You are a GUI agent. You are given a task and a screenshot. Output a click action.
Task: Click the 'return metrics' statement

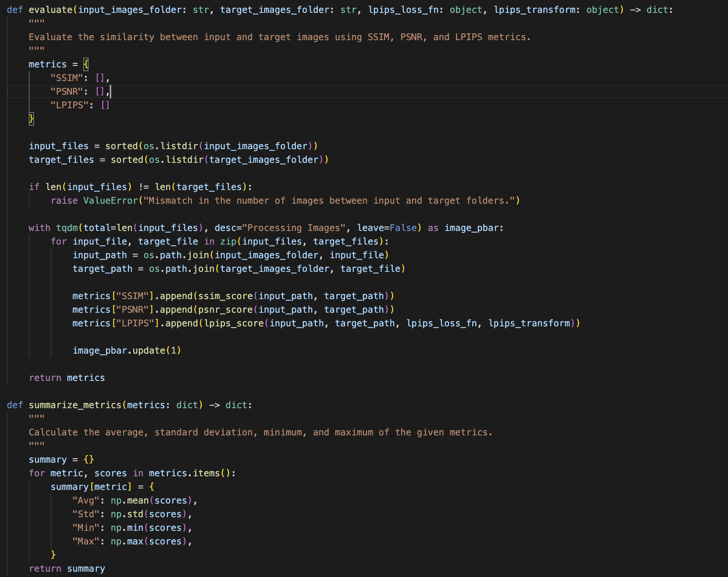coord(67,378)
